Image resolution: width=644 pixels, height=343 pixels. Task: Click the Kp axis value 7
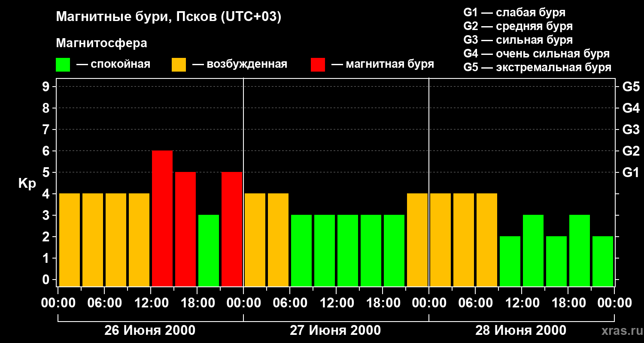47,129
